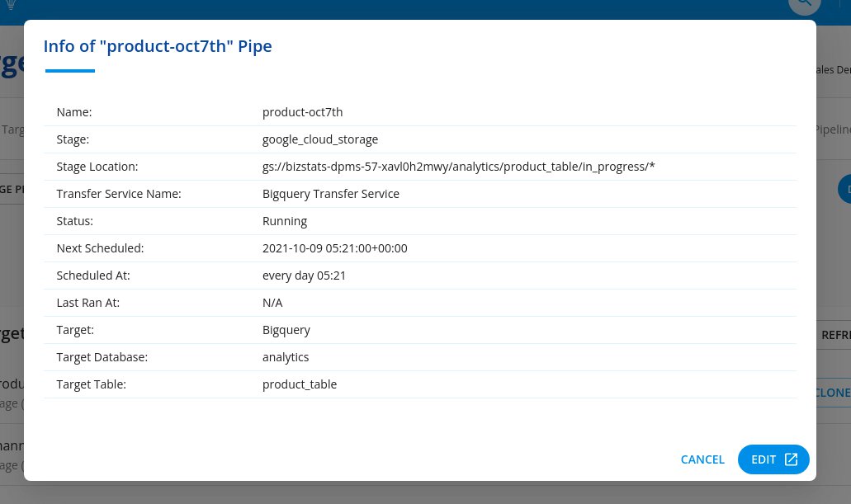Select the Target Table value 'product_table'
Image resolution: width=851 pixels, height=504 pixels.
(300, 384)
